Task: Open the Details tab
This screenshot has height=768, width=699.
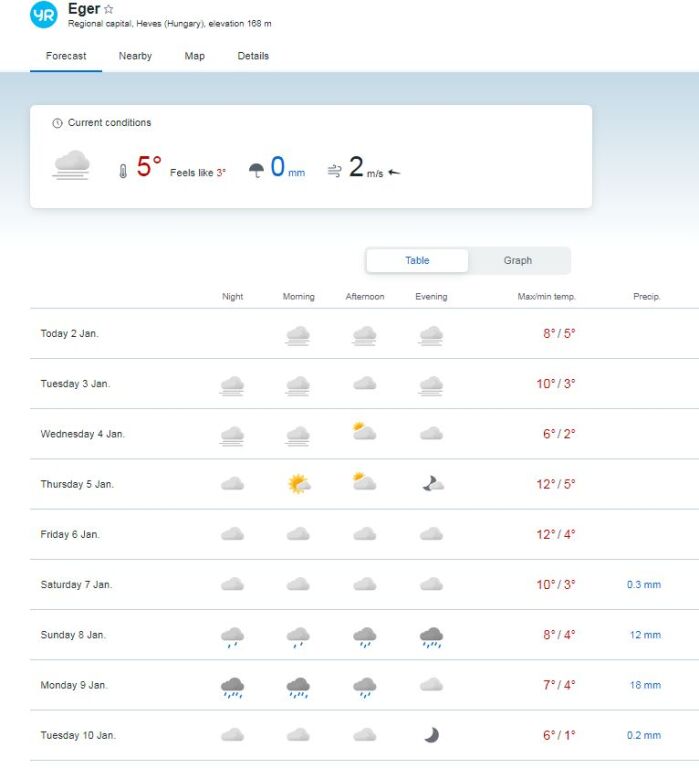Action: click(x=253, y=56)
